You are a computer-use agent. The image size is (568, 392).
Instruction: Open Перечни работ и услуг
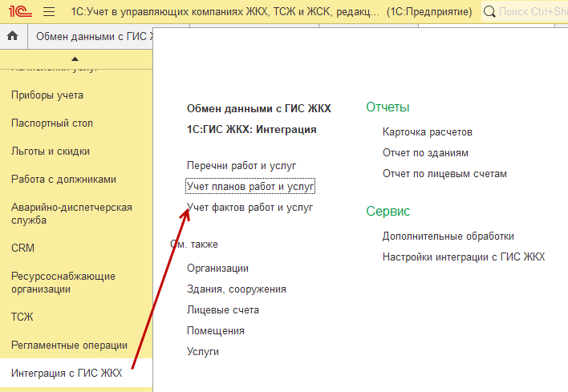pos(241,166)
